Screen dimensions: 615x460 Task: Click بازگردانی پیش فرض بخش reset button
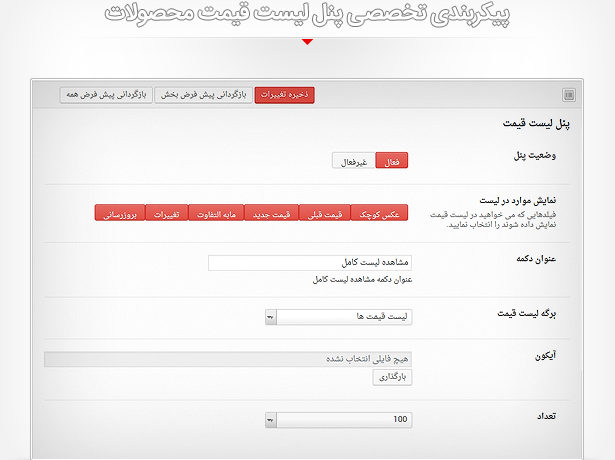click(x=204, y=94)
